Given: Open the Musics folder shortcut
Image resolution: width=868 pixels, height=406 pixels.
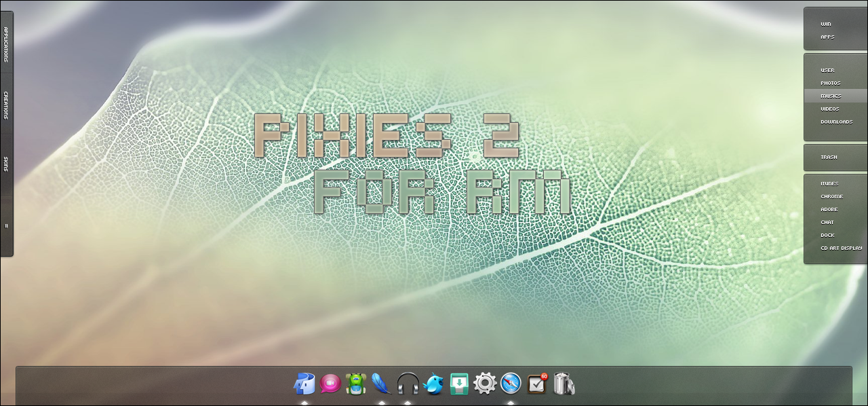Looking at the screenshot, I should 831,96.
